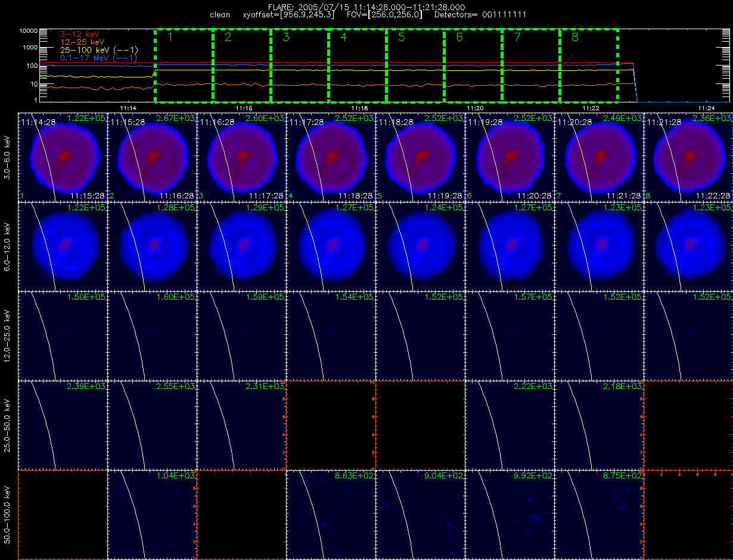Open the 6.0-12.0 keV image with peak 1.28E+05
Screen dimensions: 733x560
tap(152, 246)
